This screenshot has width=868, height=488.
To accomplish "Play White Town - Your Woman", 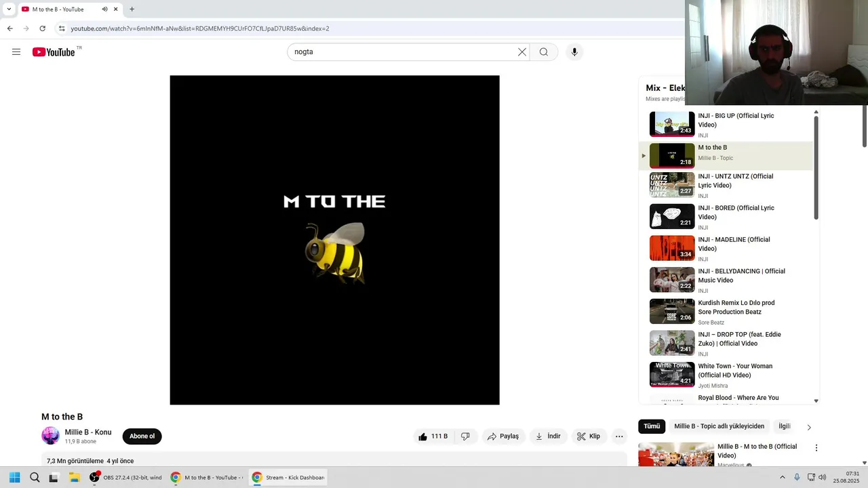I will 726,375.
